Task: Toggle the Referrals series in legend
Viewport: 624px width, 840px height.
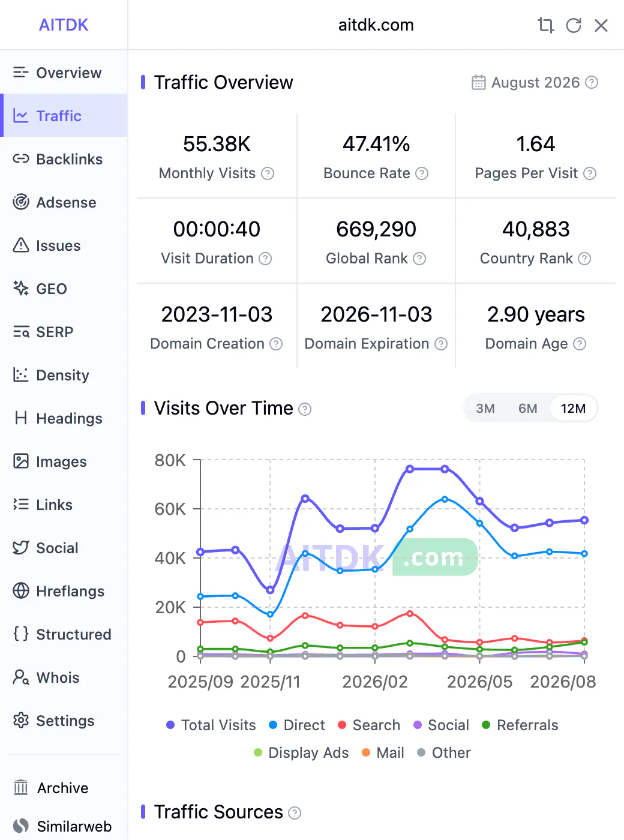Action: point(520,725)
